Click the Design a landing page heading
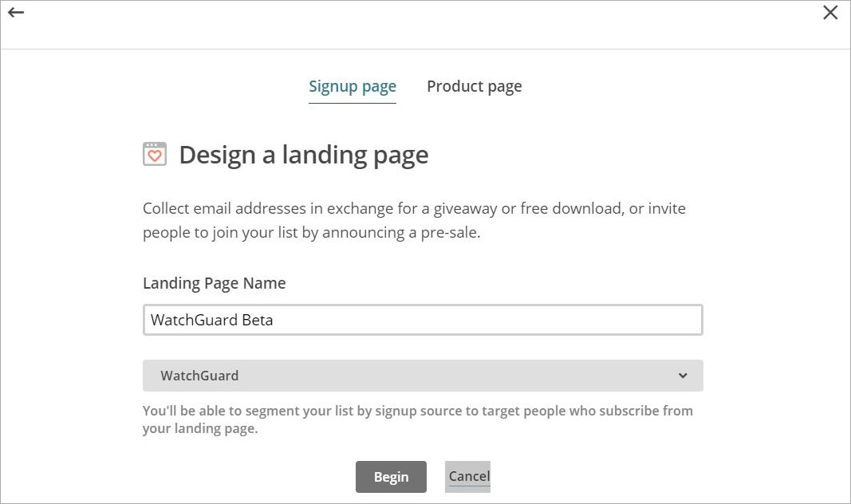The height and width of the screenshot is (504, 851). tap(303, 155)
